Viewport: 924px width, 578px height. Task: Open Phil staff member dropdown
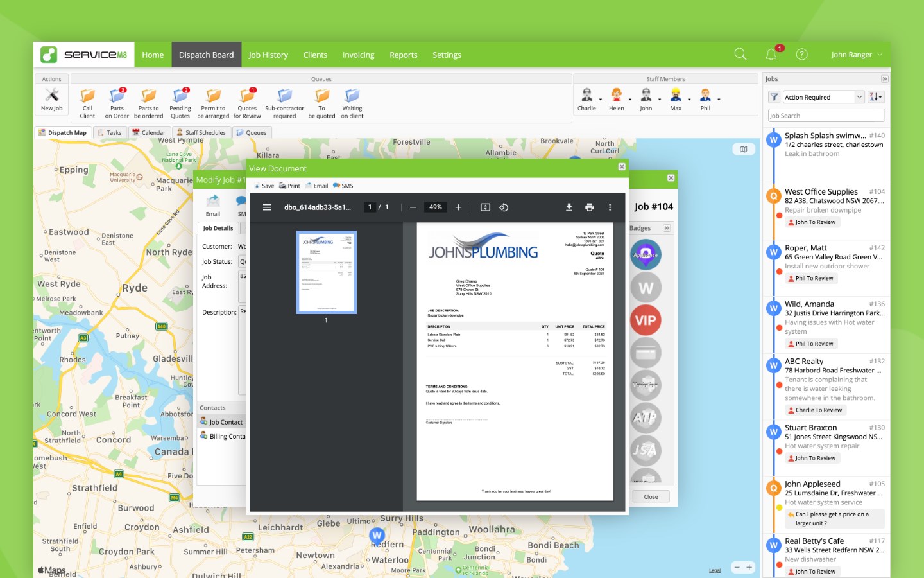[x=719, y=100]
